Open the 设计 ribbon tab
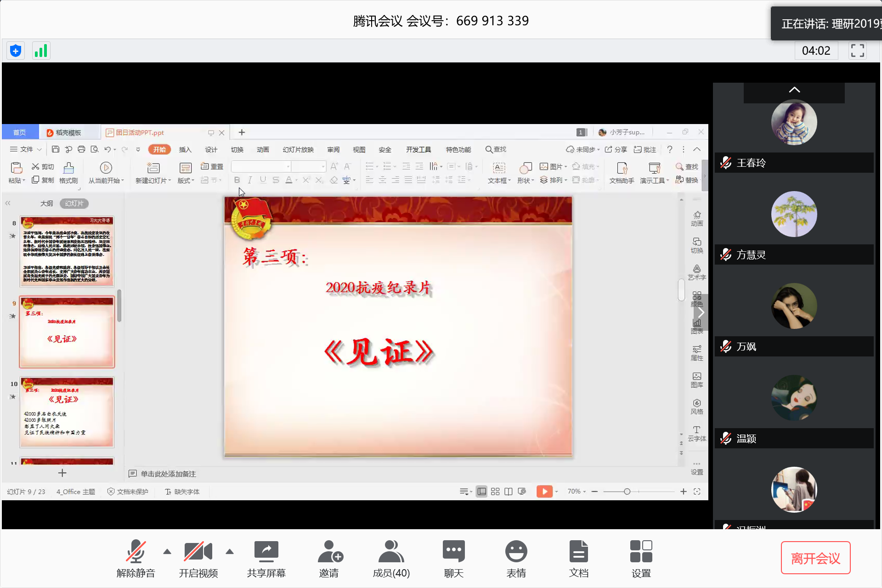 tap(211, 149)
